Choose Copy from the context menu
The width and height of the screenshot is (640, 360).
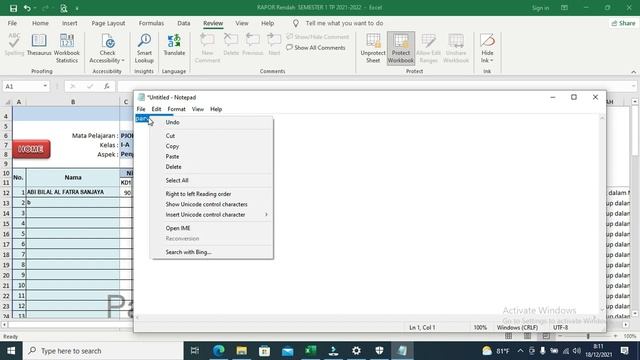(x=211, y=146)
